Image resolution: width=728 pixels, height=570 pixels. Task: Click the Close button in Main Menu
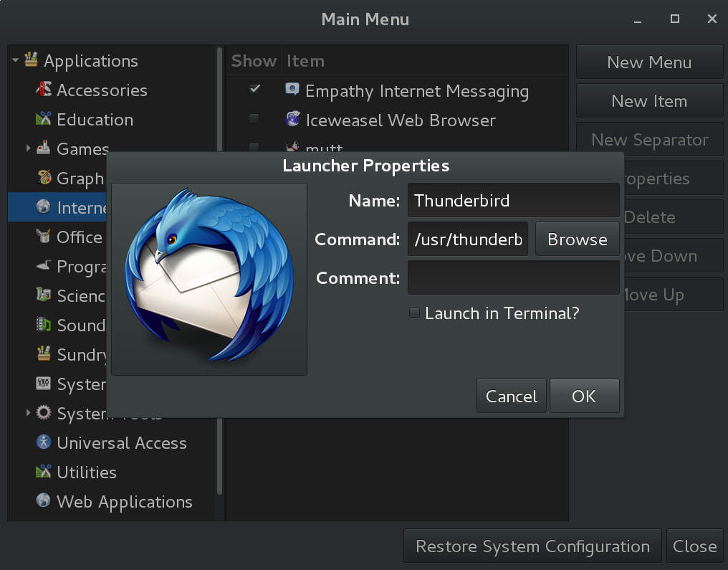(x=694, y=546)
